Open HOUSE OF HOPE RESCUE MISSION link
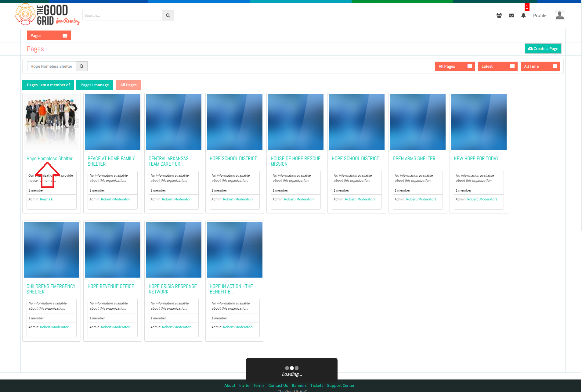 click(x=295, y=161)
